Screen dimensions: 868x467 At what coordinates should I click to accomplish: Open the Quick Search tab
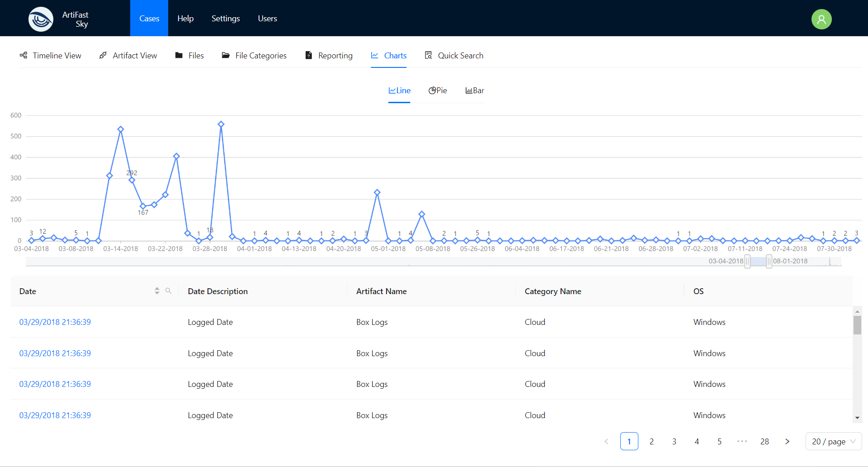coord(454,55)
